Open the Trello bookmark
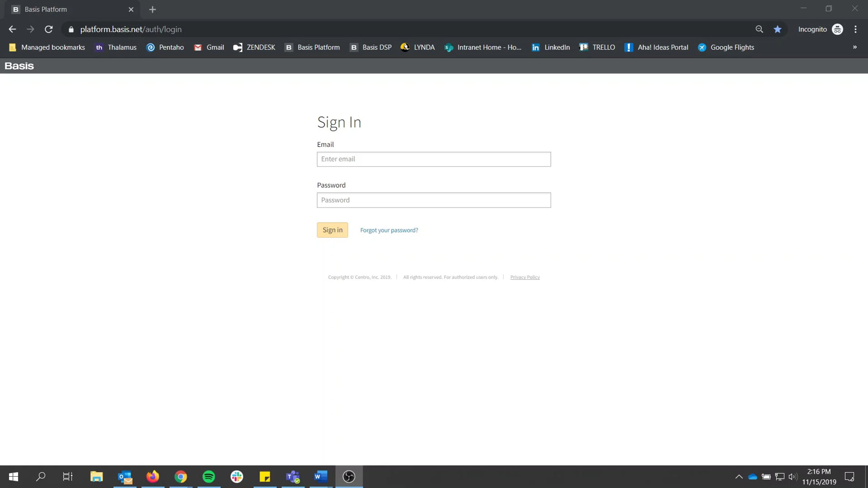This screenshot has width=868, height=488. [x=597, y=47]
